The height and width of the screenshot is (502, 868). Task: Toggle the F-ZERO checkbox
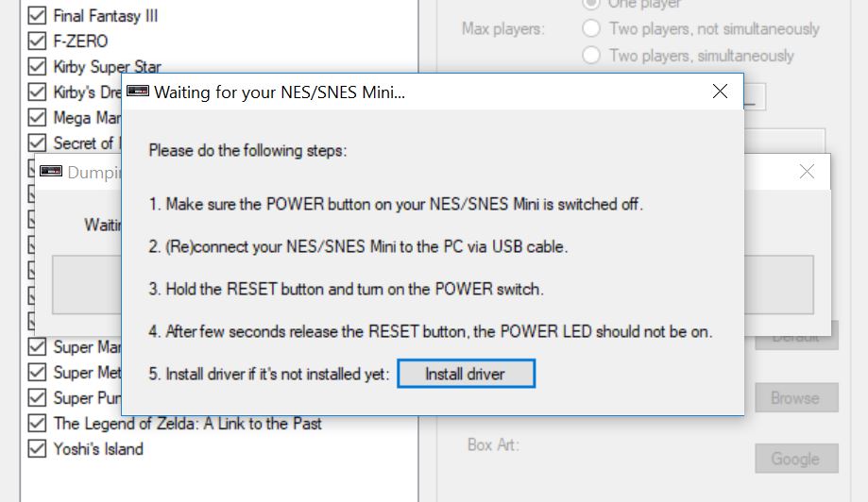tap(37, 41)
